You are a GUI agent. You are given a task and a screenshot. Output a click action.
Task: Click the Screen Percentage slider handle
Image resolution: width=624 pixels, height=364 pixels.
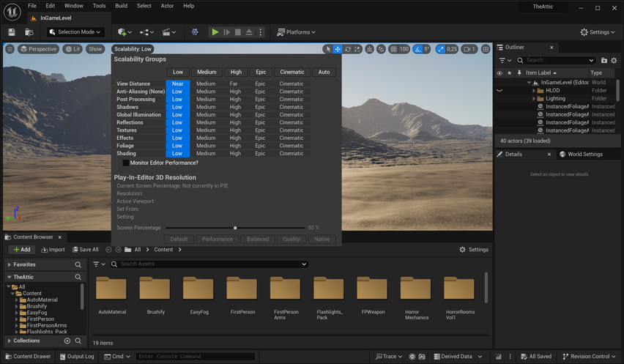pyautogui.click(x=235, y=228)
